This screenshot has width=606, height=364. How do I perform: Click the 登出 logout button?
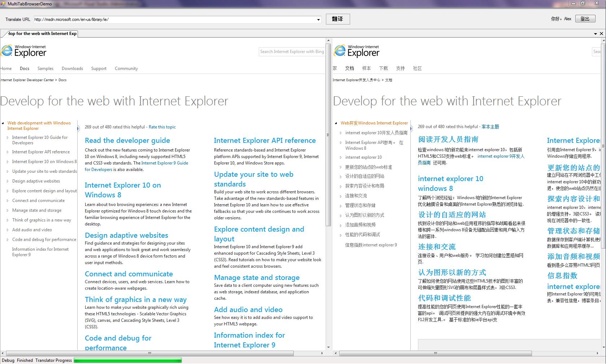click(x=585, y=19)
